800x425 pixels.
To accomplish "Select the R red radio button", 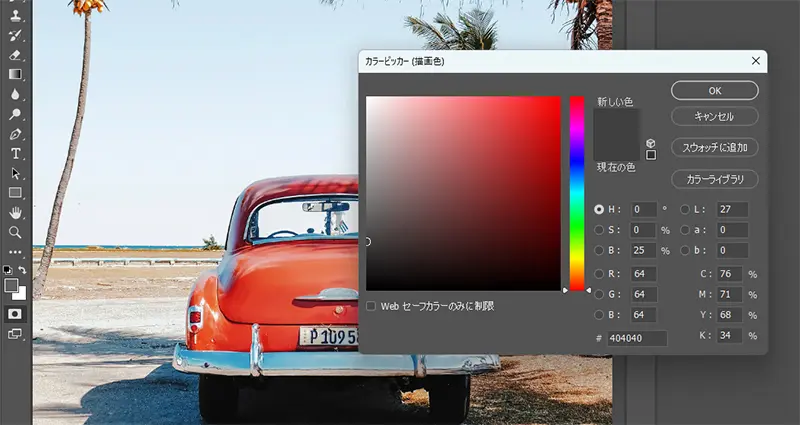I will (x=599, y=274).
